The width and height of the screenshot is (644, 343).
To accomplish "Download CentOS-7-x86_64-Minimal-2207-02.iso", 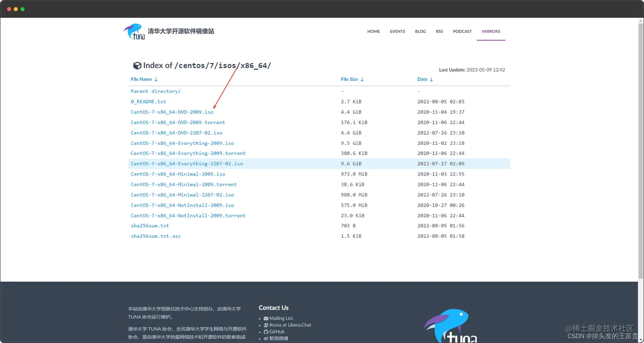I will [x=182, y=195].
